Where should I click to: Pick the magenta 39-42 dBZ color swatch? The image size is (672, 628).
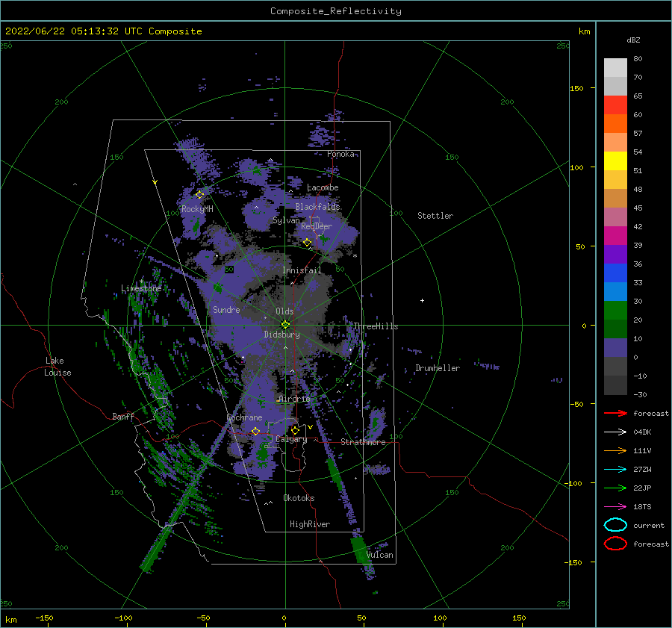click(x=615, y=236)
